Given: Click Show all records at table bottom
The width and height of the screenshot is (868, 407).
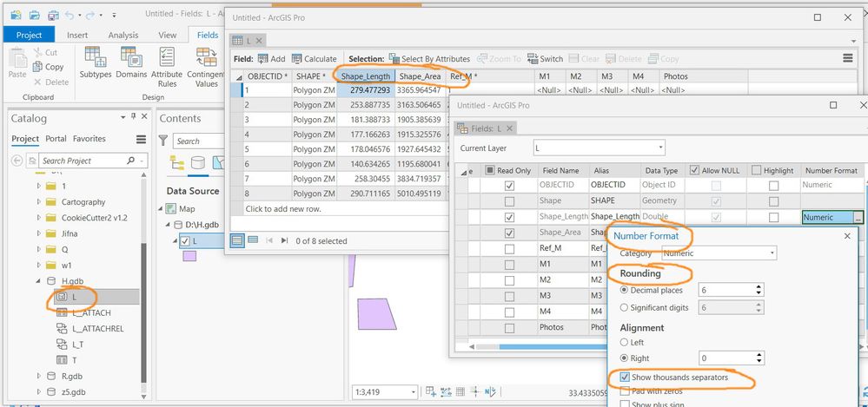Looking at the screenshot, I should pyautogui.click(x=237, y=240).
